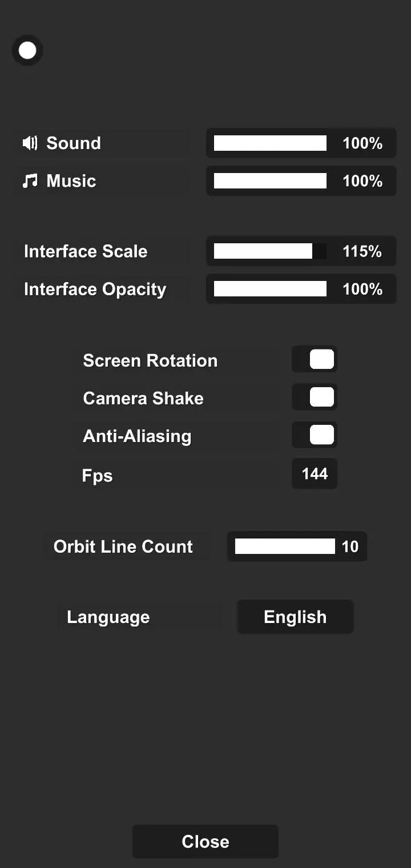Toggle Anti-Aliasing switch
Screen dimensions: 411x868
pos(315,435)
